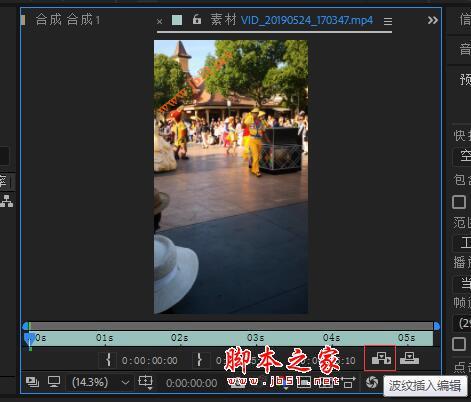Click the blue playhead at 0s
This screenshot has width=471, height=402.
[x=29, y=339]
